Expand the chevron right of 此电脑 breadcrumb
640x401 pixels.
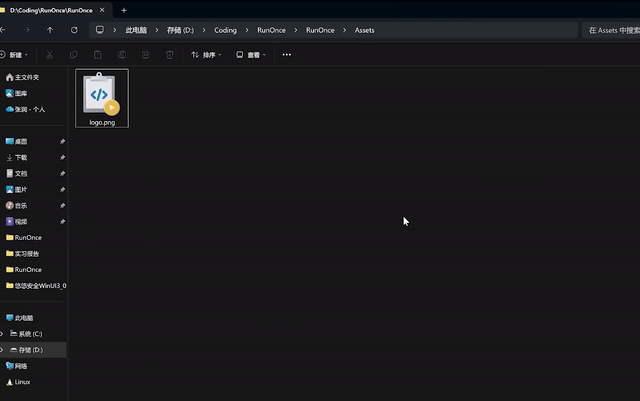coord(157,30)
